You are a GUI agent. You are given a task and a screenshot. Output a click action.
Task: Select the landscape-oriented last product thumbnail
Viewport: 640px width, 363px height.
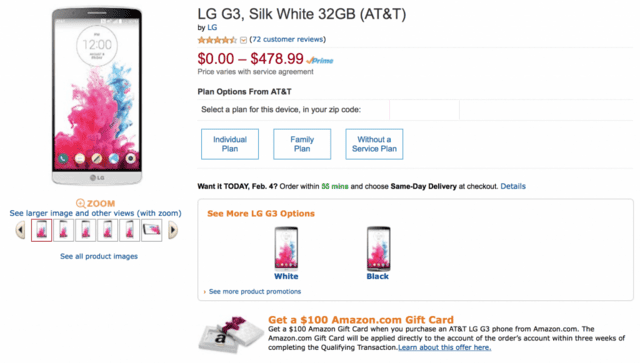[151, 230]
